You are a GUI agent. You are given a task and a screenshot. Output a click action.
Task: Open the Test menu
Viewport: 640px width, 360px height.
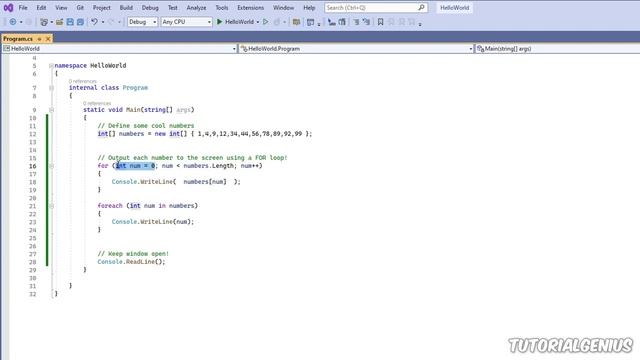tap(173, 8)
